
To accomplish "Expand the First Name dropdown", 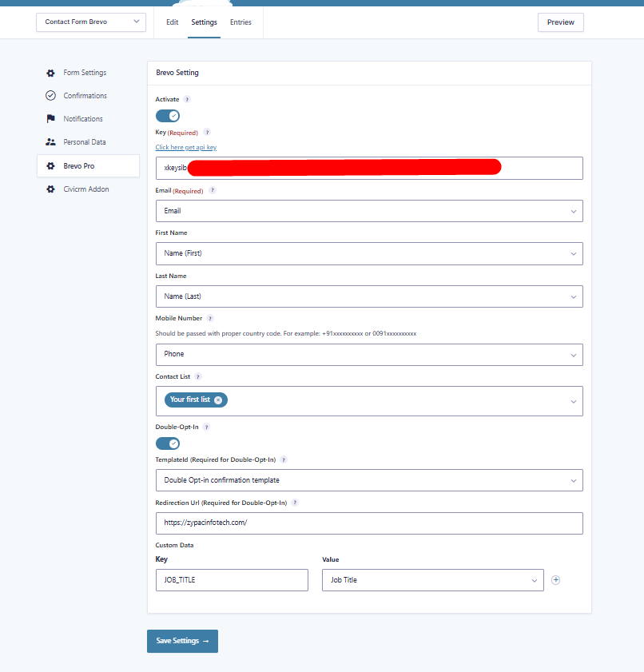I will click(369, 253).
